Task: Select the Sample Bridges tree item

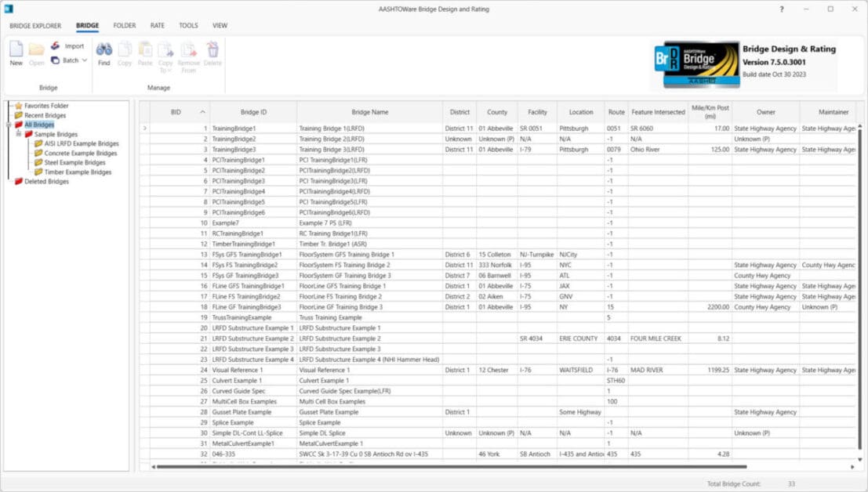Action: pyautogui.click(x=56, y=134)
